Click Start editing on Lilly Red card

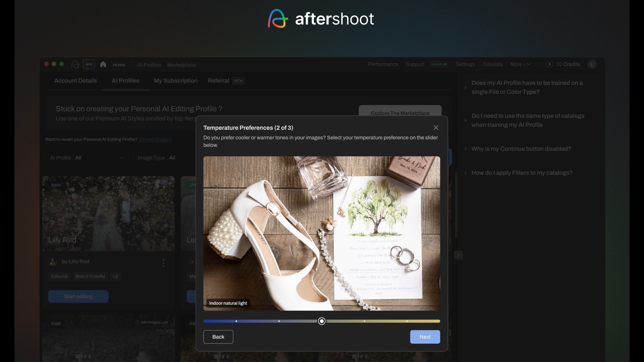pyautogui.click(x=78, y=296)
